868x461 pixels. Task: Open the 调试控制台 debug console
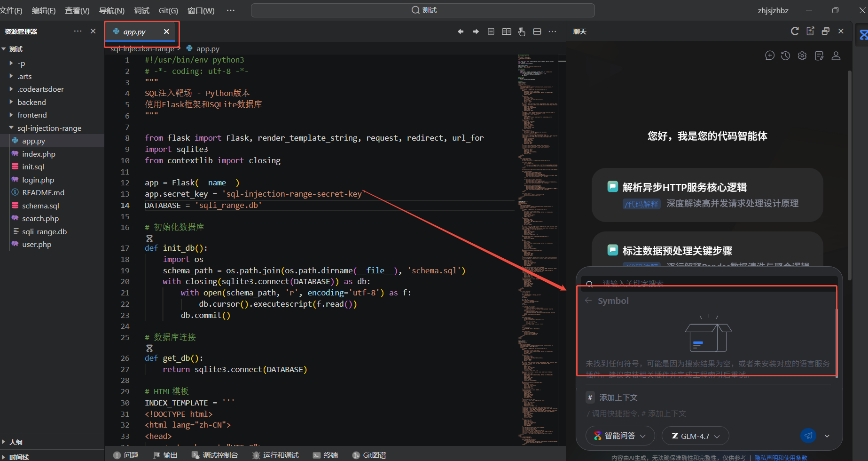pyautogui.click(x=215, y=455)
